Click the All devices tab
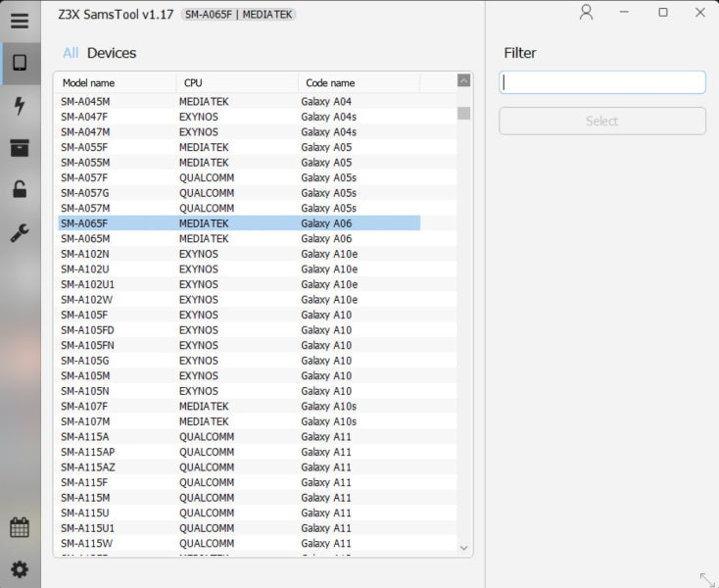 point(71,53)
